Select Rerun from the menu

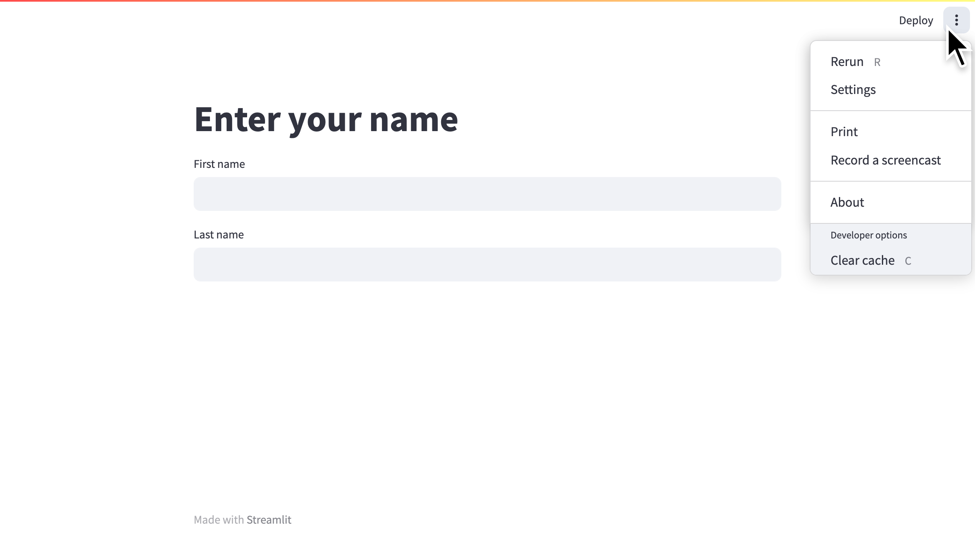pos(847,62)
